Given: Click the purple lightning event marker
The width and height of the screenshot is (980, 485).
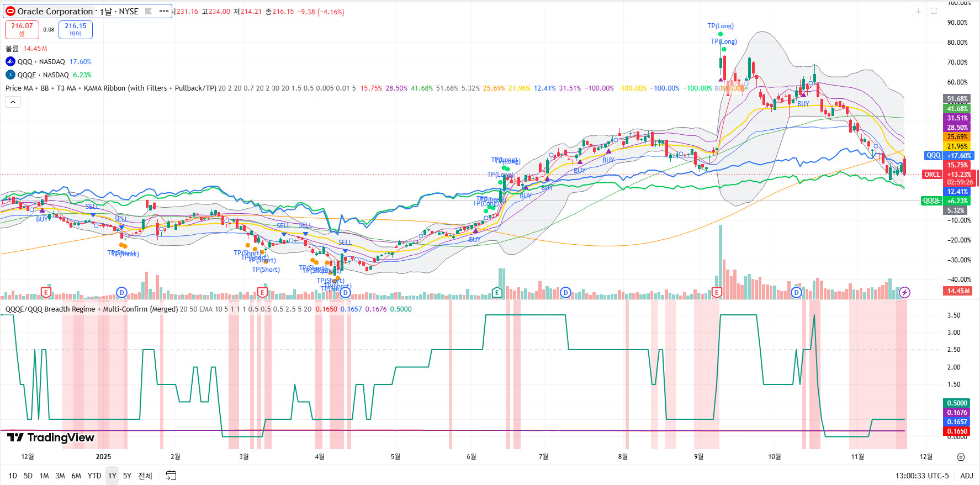Looking at the screenshot, I should [904, 293].
